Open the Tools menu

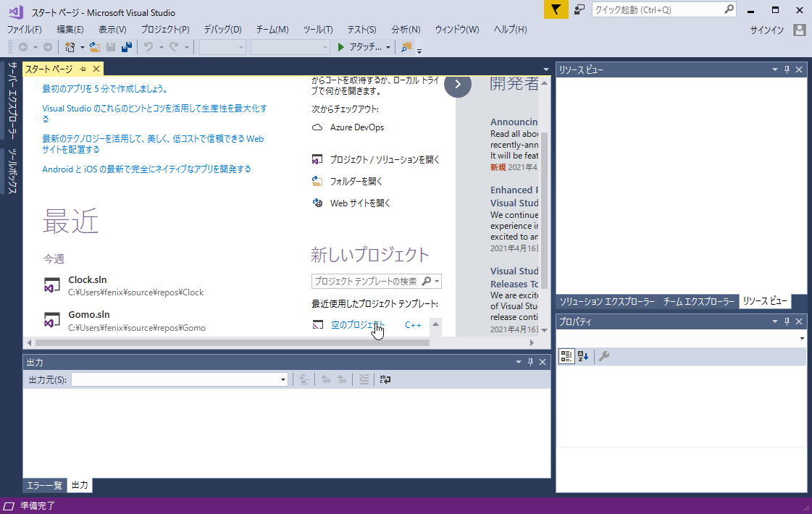[317, 29]
